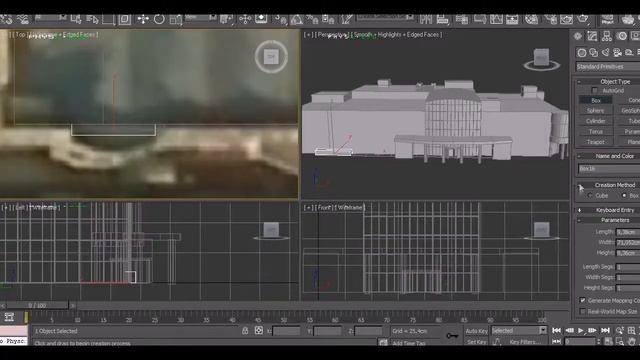640x360 pixels.
Task: Activate the Select Object tool in main toolbar
Action: 76,19
